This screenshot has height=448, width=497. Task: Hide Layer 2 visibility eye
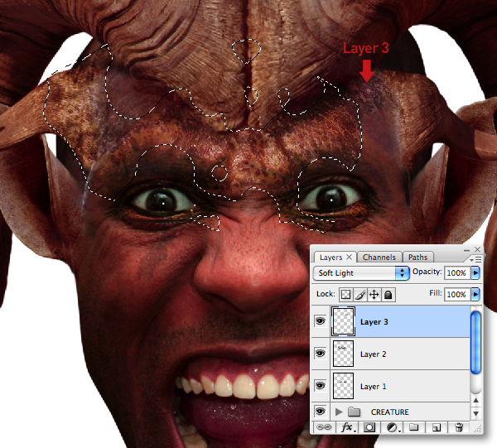pyautogui.click(x=320, y=354)
